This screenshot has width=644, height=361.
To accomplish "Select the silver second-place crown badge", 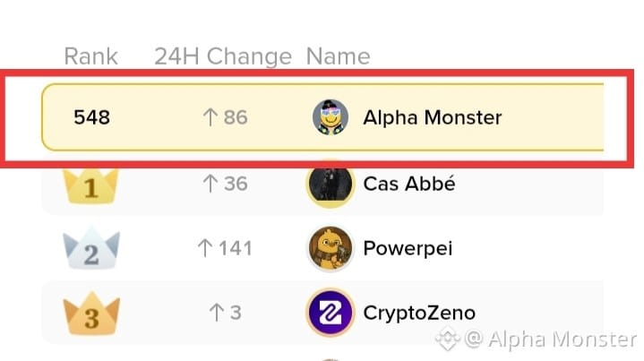I will click(x=91, y=248).
